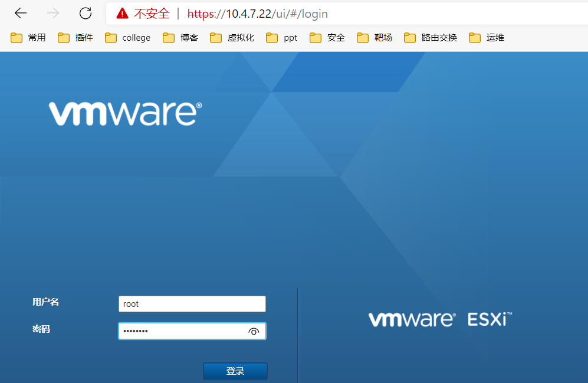588x383 pixels.
Task: Click the 不安全 security label
Action: coord(152,14)
